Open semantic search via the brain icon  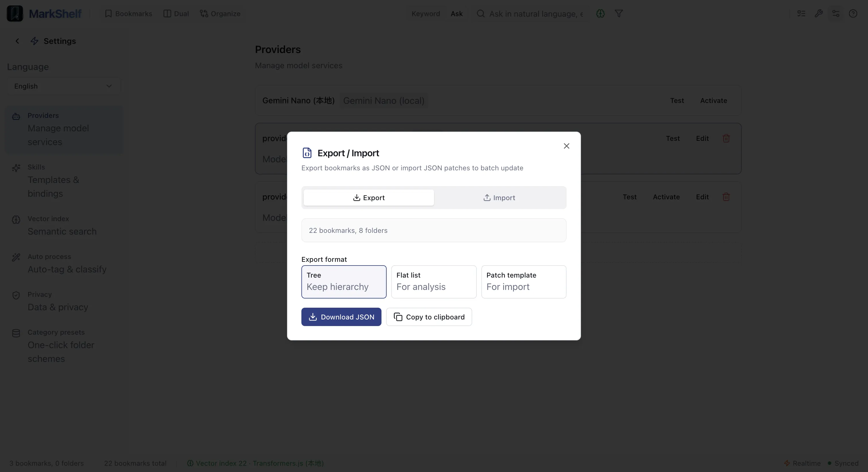[x=600, y=14]
